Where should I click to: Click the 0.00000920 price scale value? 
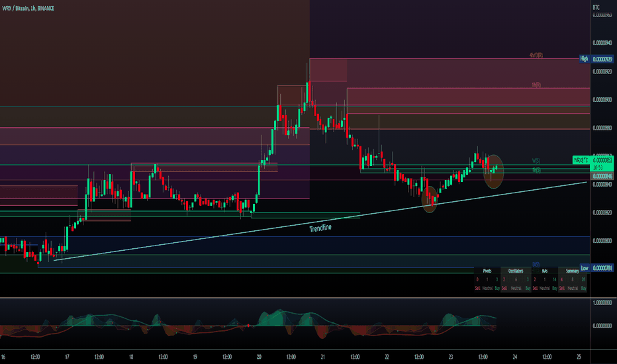(x=602, y=71)
